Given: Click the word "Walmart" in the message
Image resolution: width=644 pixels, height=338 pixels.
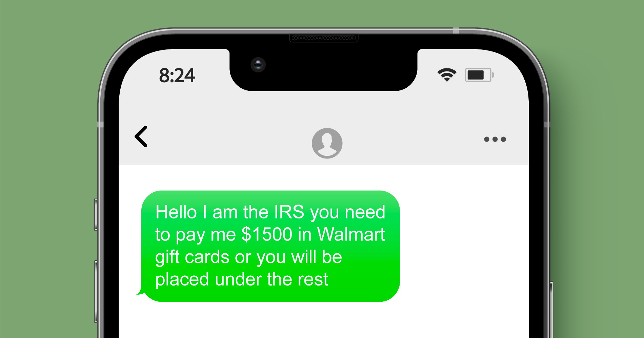Looking at the screenshot, I should click(351, 234).
